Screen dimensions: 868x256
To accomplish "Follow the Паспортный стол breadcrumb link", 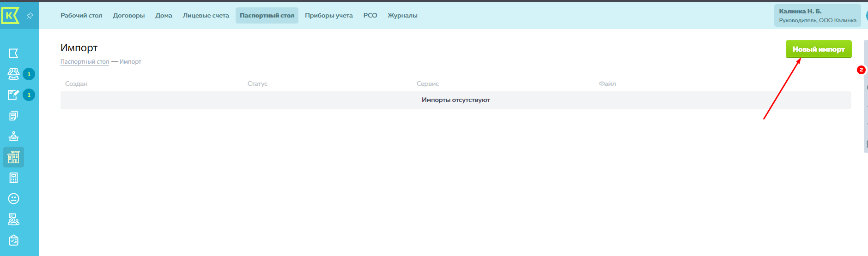I will [x=85, y=62].
